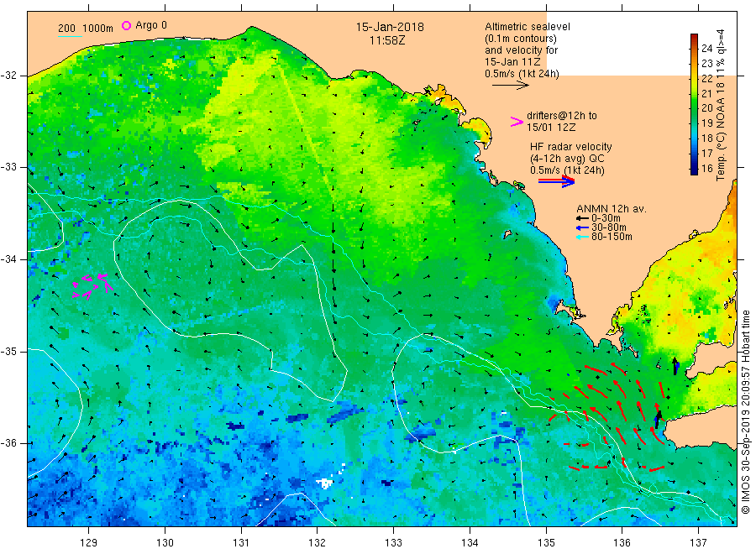Click the longitude label 131

point(241,542)
